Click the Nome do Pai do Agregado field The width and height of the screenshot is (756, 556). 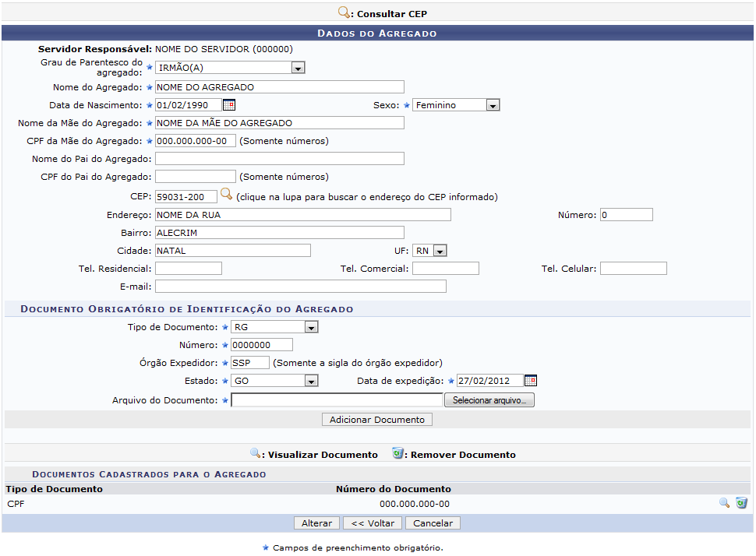point(279,159)
